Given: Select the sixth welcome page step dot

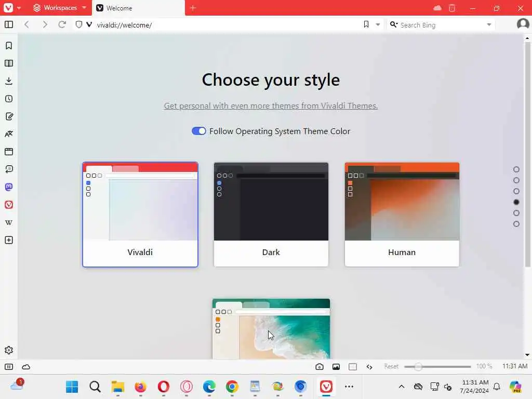Looking at the screenshot, I should point(516,224).
